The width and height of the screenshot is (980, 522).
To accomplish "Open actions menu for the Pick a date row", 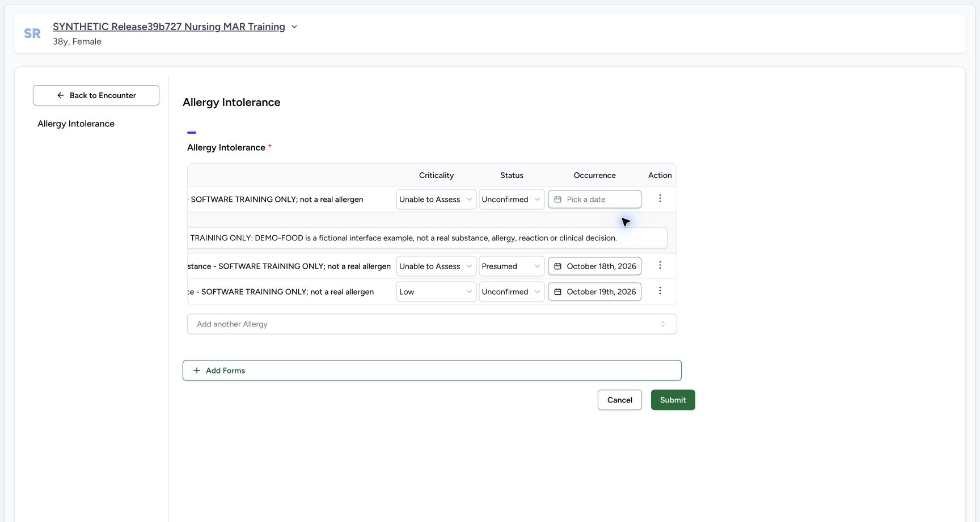I will pos(660,198).
